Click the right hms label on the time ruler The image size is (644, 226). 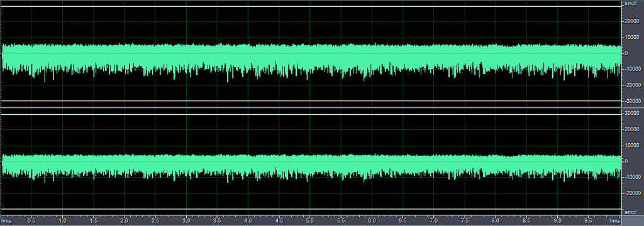click(x=614, y=221)
